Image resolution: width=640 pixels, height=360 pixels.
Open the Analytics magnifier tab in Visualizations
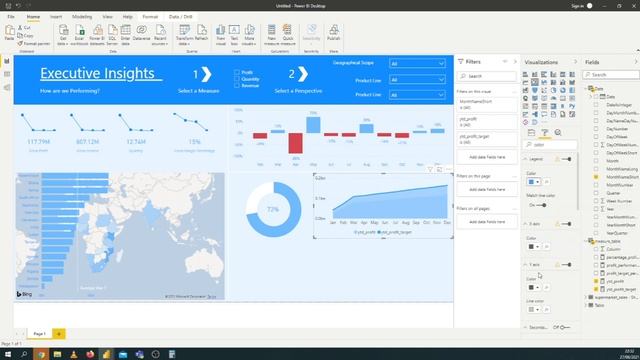(558, 133)
